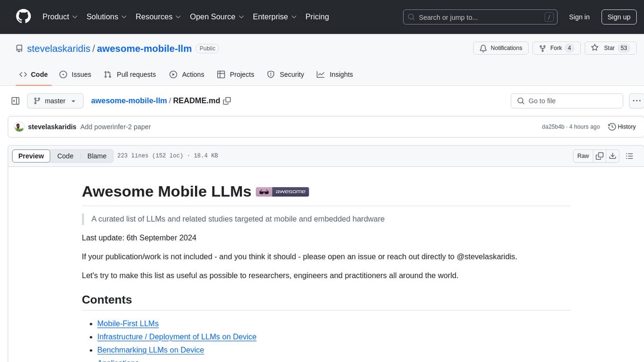Select the Blame view
The height and width of the screenshot is (362, 644).
(97, 156)
